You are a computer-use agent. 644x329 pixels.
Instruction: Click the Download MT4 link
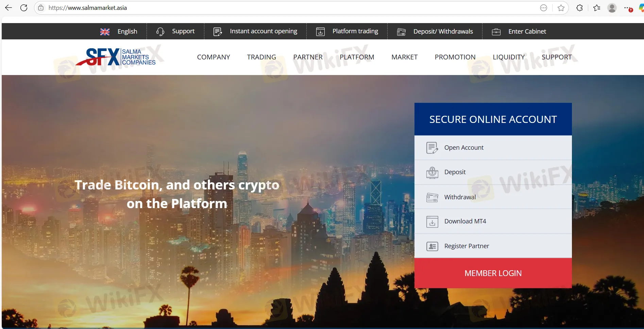465,221
